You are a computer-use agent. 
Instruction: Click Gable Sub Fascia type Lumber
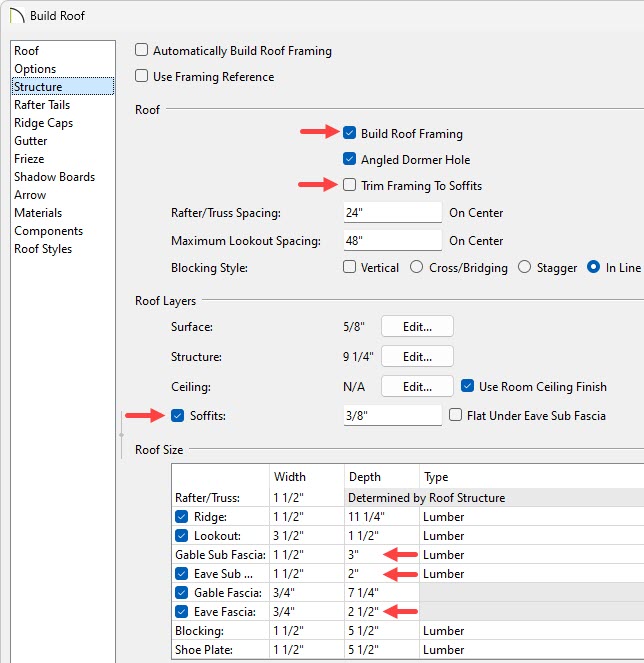click(x=532, y=555)
